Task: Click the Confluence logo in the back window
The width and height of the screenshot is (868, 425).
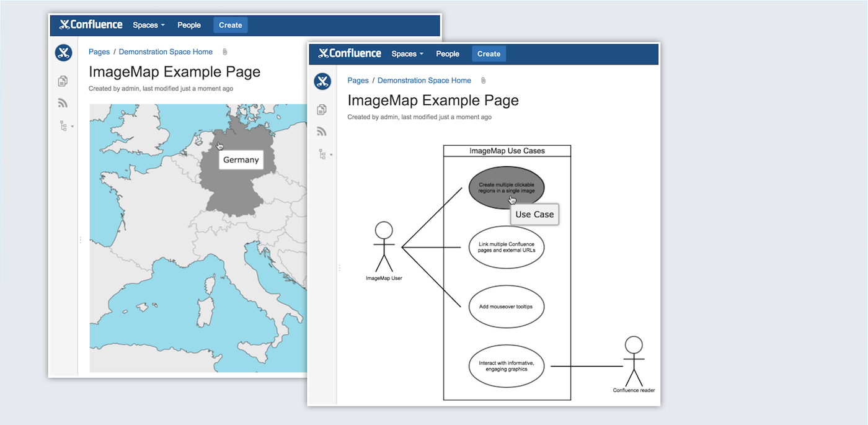Action: 91,25
